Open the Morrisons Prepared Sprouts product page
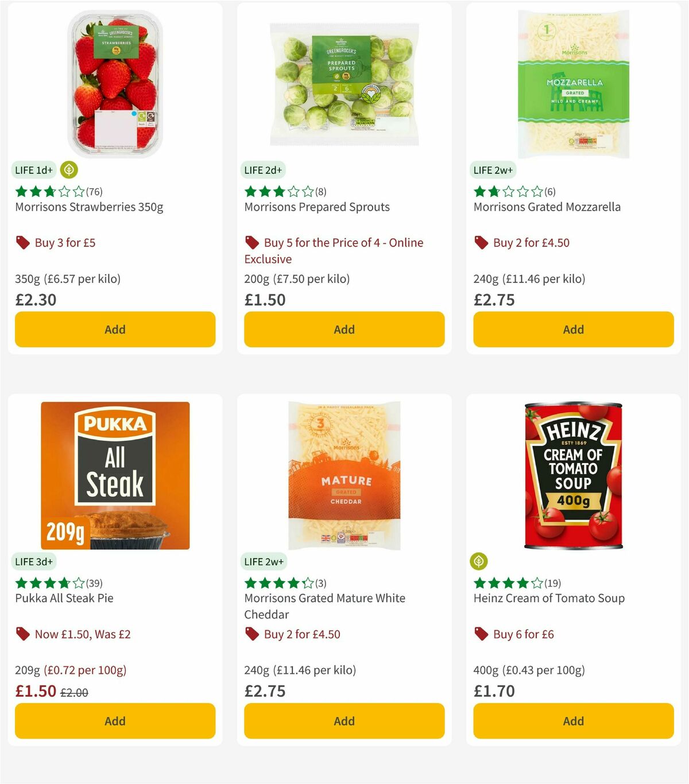Image resolution: width=689 pixels, height=784 pixels. coord(317,207)
